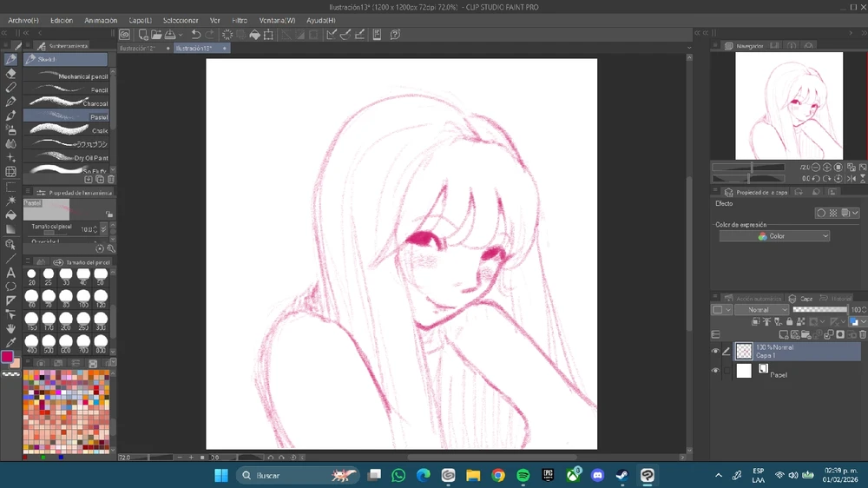Select the Gradient tool
Image resolution: width=868 pixels, height=488 pixels.
[x=10, y=229]
